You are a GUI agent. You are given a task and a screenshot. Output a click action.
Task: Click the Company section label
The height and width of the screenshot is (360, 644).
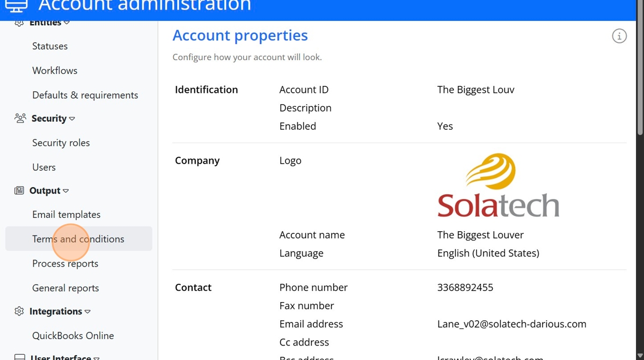pos(197,160)
